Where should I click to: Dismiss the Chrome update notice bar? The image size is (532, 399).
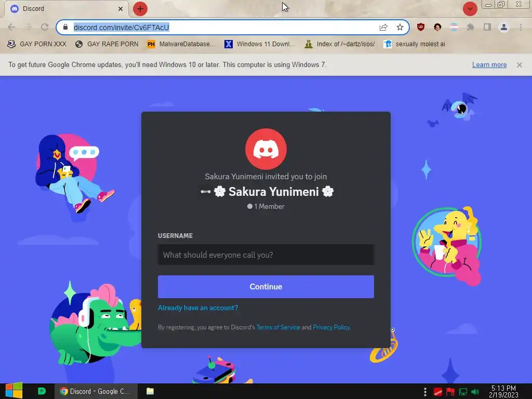(519, 65)
